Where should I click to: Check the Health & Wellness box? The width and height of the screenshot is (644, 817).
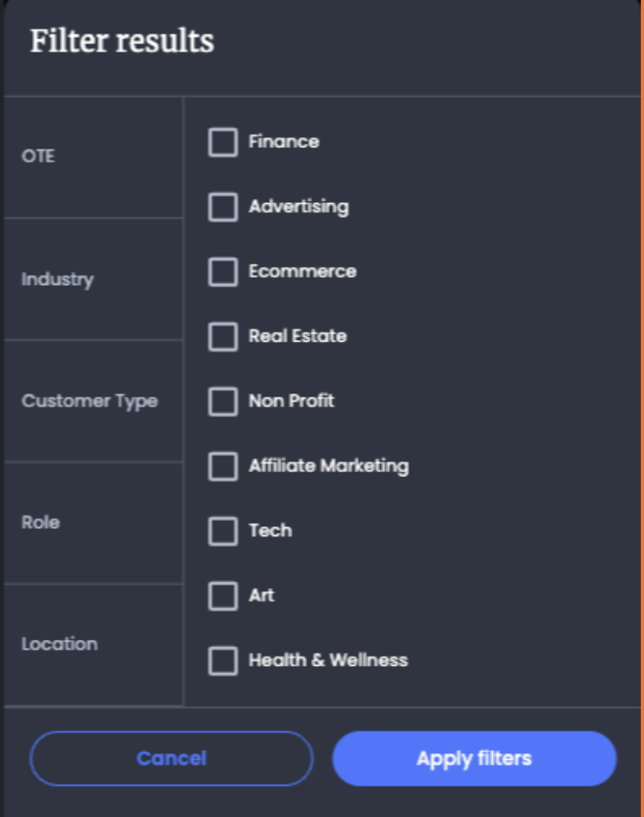point(223,660)
